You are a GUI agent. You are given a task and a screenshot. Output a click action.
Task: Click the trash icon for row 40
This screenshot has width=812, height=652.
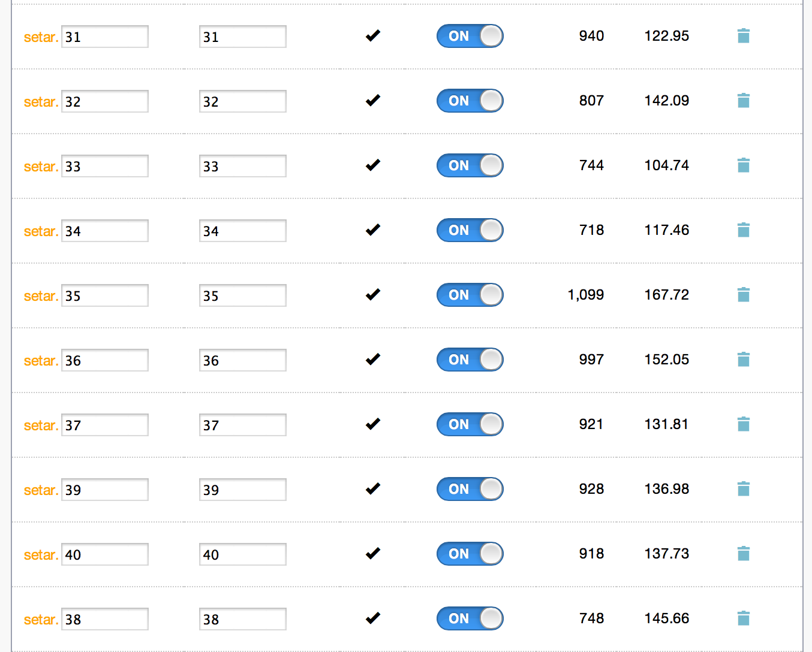tap(743, 554)
